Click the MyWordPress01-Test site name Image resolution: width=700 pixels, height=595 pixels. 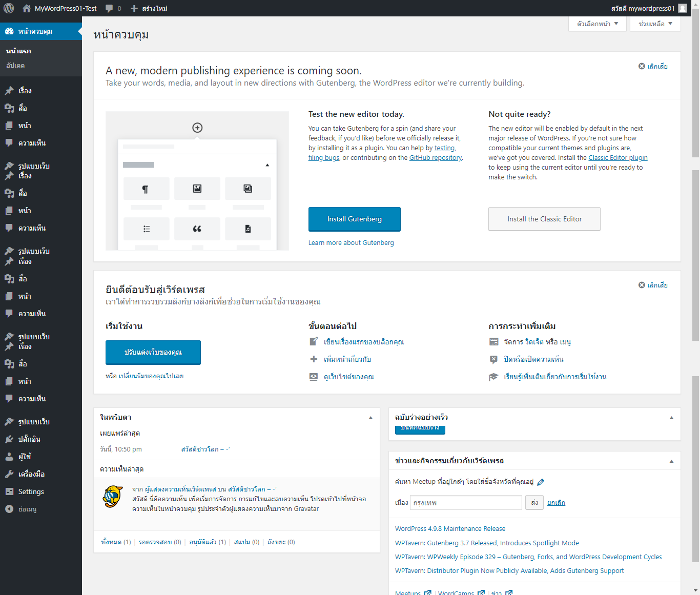pos(65,8)
